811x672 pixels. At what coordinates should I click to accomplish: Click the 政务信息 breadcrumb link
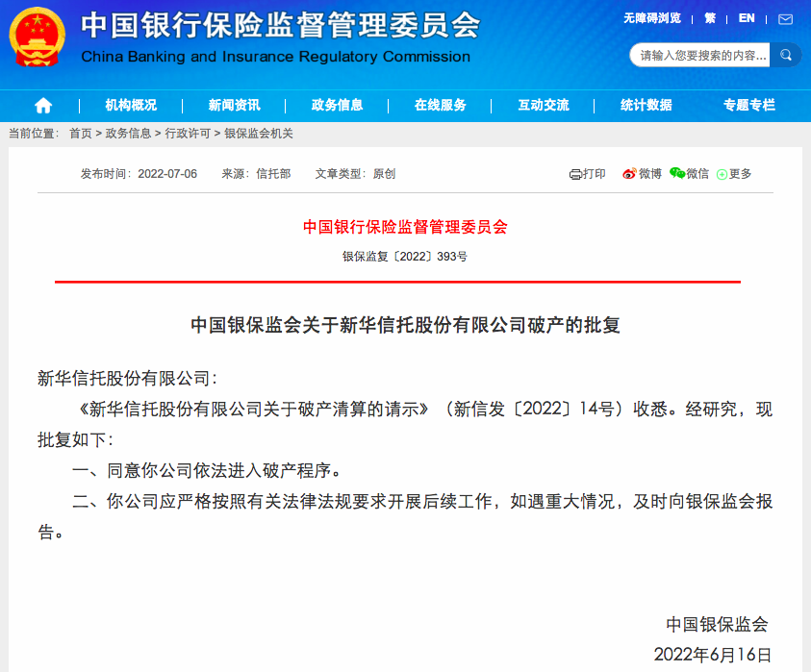point(128,134)
